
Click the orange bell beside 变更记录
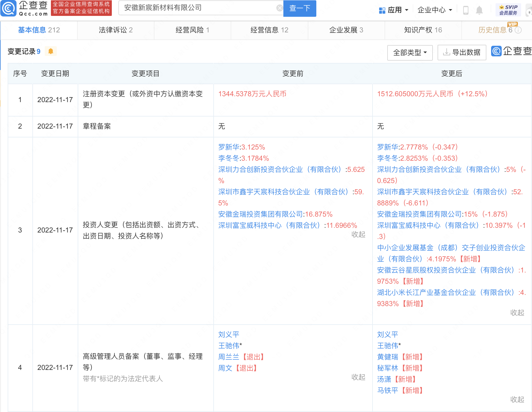click(51, 51)
